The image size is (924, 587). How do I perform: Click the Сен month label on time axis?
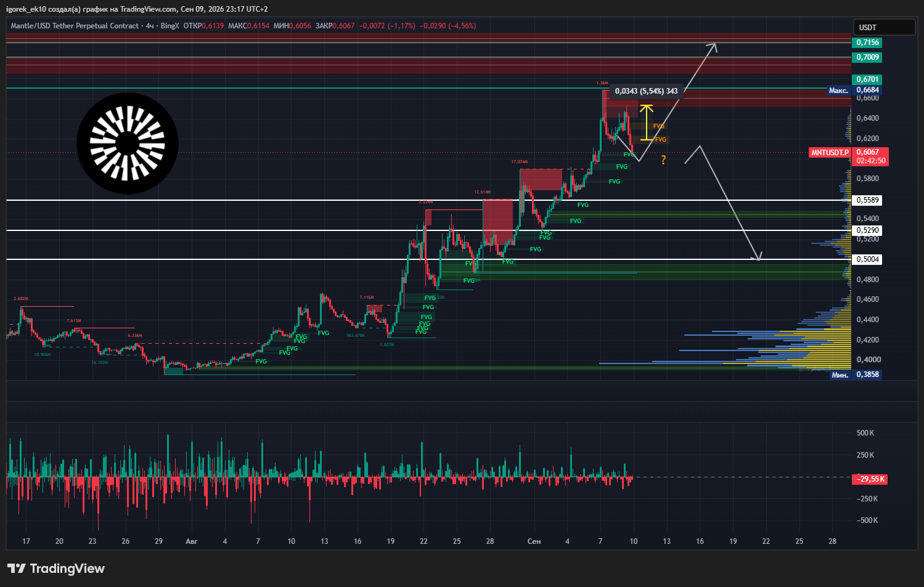tap(534, 541)
